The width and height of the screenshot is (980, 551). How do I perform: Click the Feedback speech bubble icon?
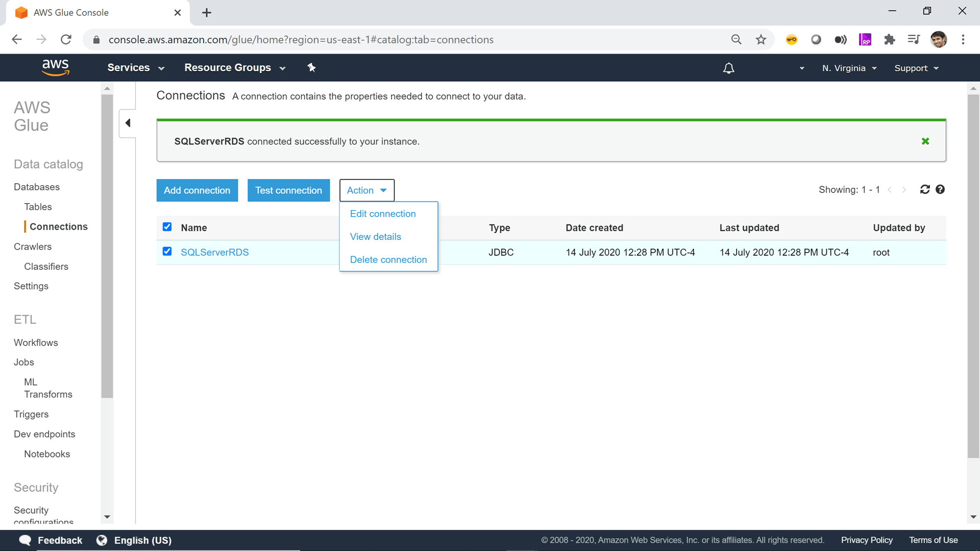[25, 540]
